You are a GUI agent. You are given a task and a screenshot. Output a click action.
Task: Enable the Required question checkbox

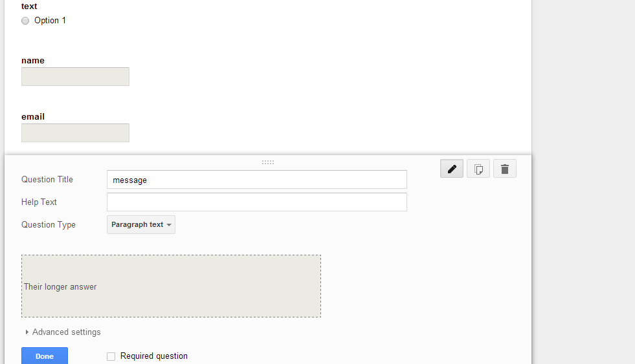click(x=111, y=356)
